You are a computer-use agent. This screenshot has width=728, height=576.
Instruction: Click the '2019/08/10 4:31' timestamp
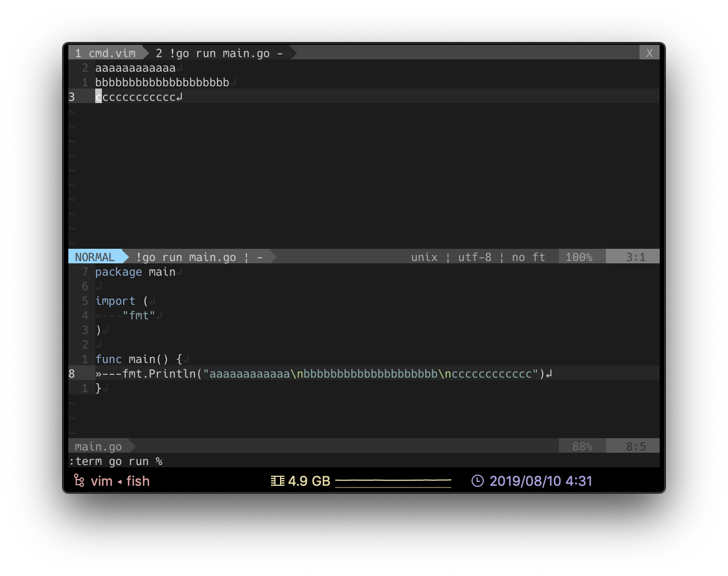coord(540,481)
